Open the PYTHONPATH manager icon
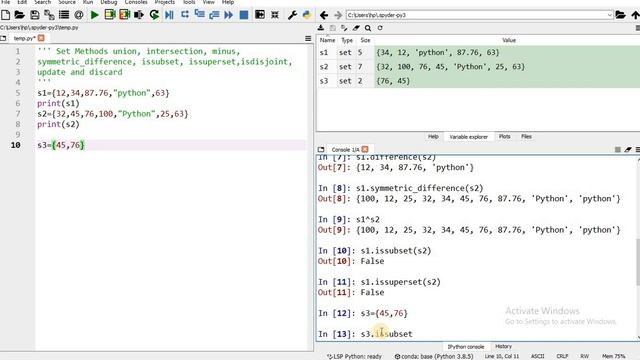Image resolution: width=640 pixels, height=360 pixels. 307,15
